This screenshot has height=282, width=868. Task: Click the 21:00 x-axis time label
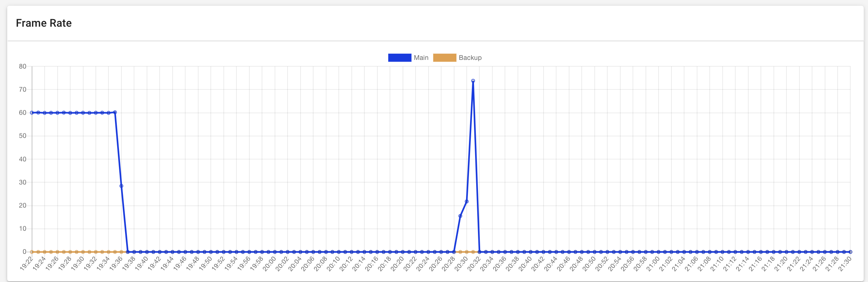[654, 264]
